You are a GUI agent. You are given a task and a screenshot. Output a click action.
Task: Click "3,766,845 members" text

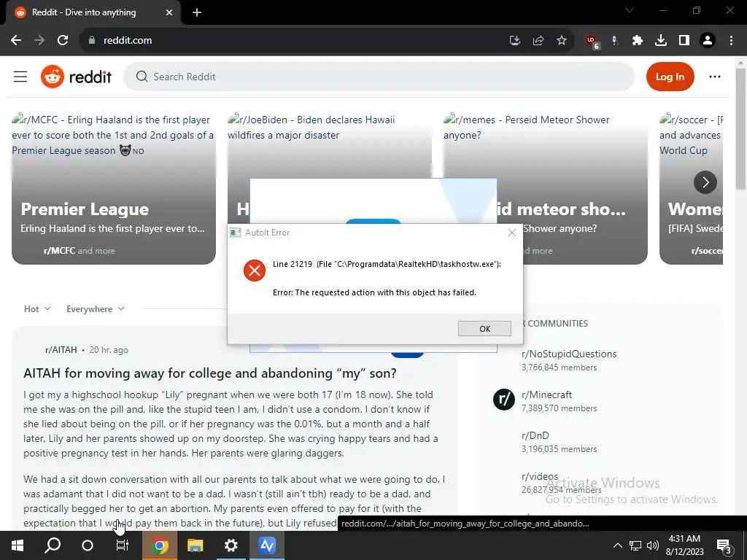[x=559, y=367]
